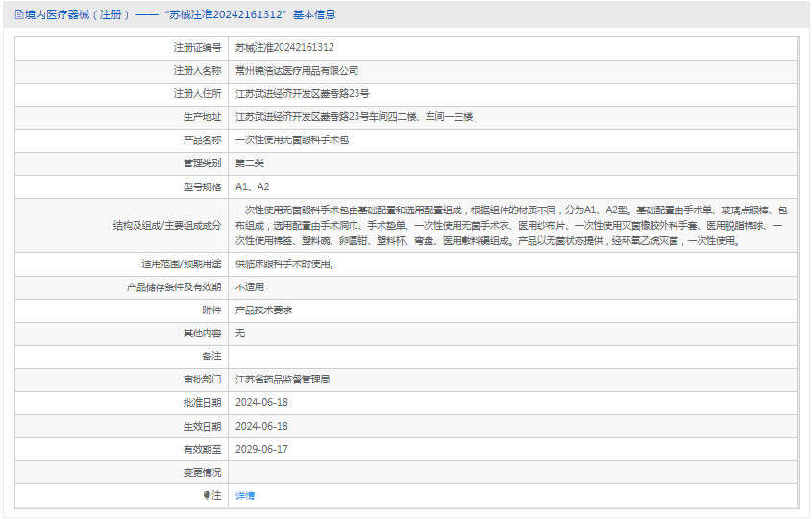Click the lightbulb icon beside 注

[x=206, y=496]
